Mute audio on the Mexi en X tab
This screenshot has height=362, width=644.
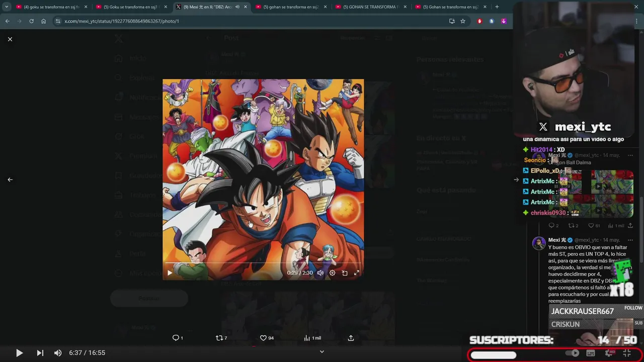237,7
